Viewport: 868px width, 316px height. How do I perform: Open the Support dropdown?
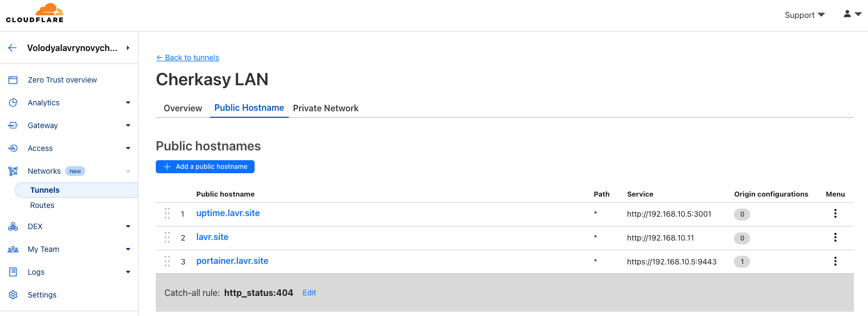tap(804, 15)
